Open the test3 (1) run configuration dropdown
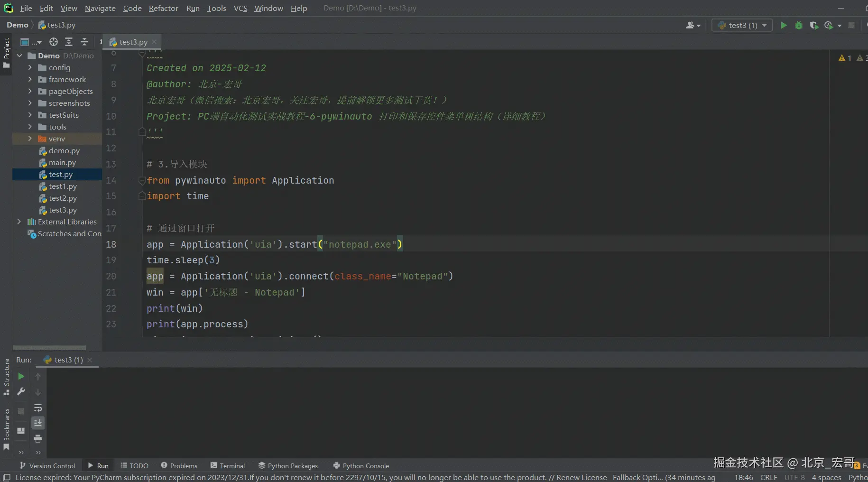The width and height of the screenshot is (868, 482). [x=742, y=25]
